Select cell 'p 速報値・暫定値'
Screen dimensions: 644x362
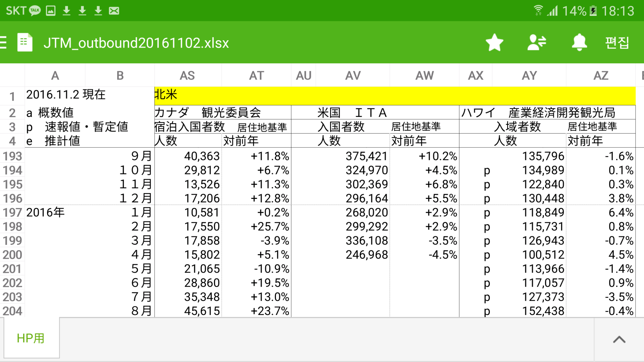pyautogui.click(x=77, y=126)
